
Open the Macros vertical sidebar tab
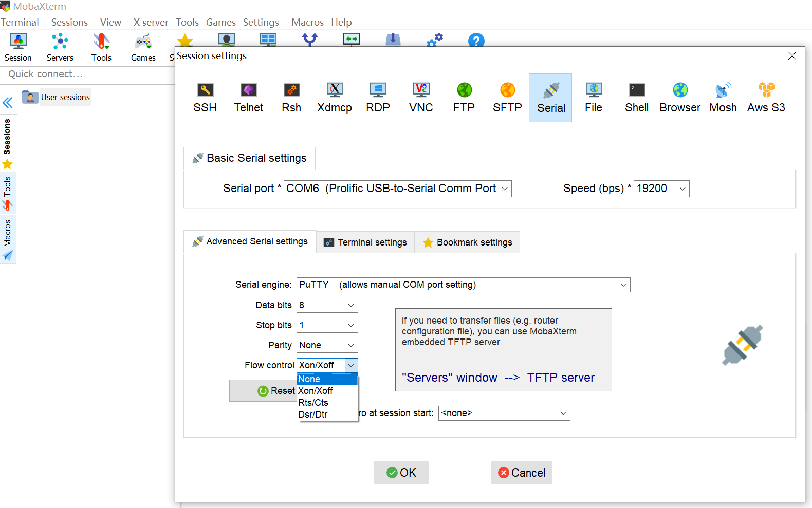pos(7,239)
